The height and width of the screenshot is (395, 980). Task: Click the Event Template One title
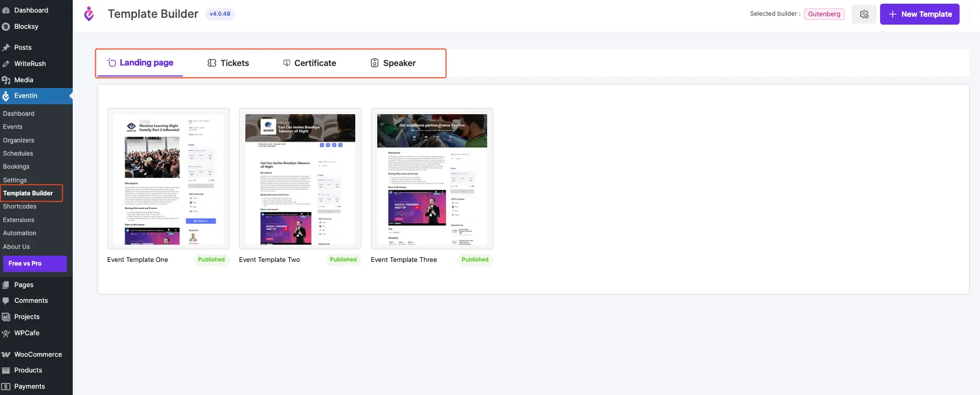(x=138, y=260)
